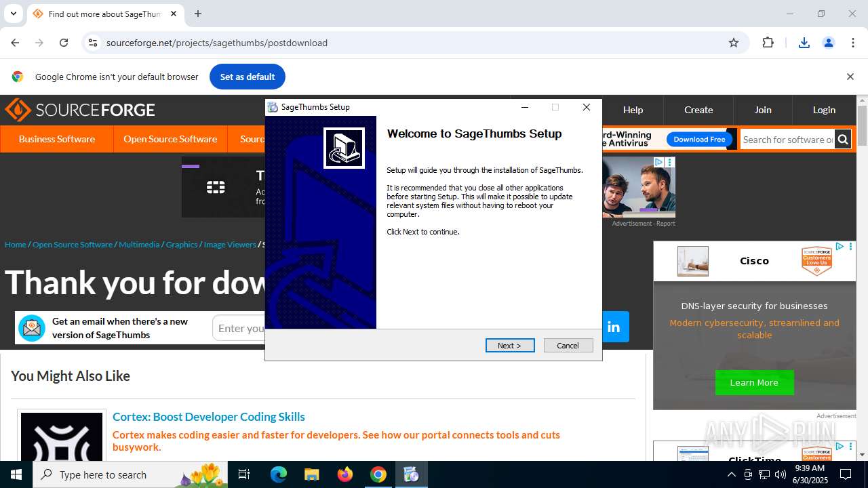Open ad options on Cisco ad
This screenshot has height=488, width=868.
pyautogui.click(x=850, y=247)
